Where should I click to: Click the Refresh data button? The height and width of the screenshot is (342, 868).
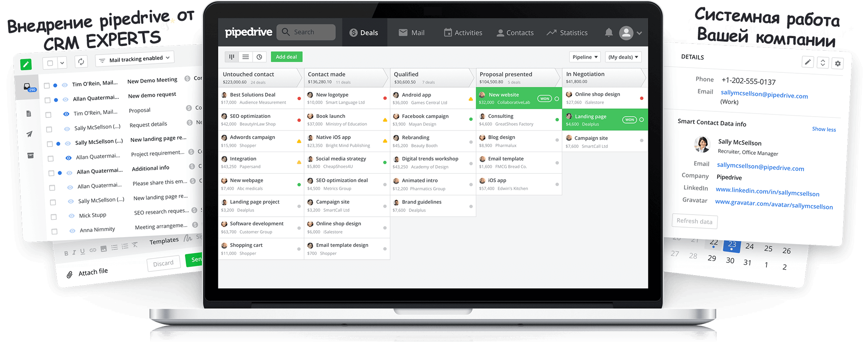(694, 221)
